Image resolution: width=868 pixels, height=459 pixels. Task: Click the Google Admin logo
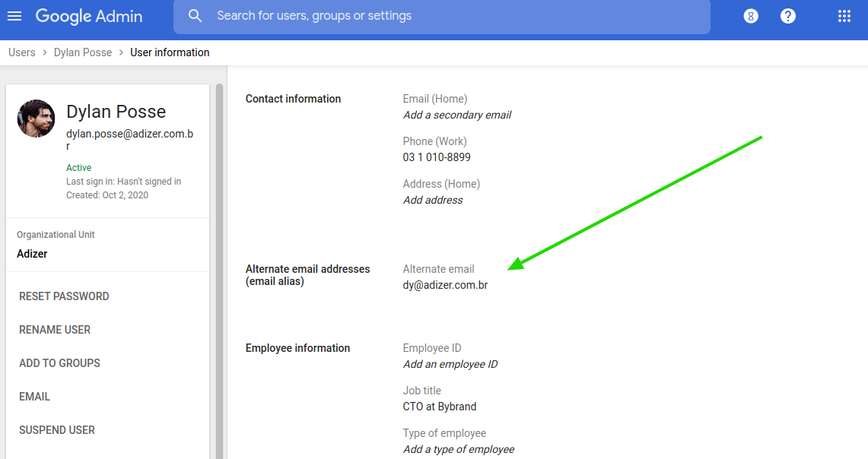click(89, 16)
